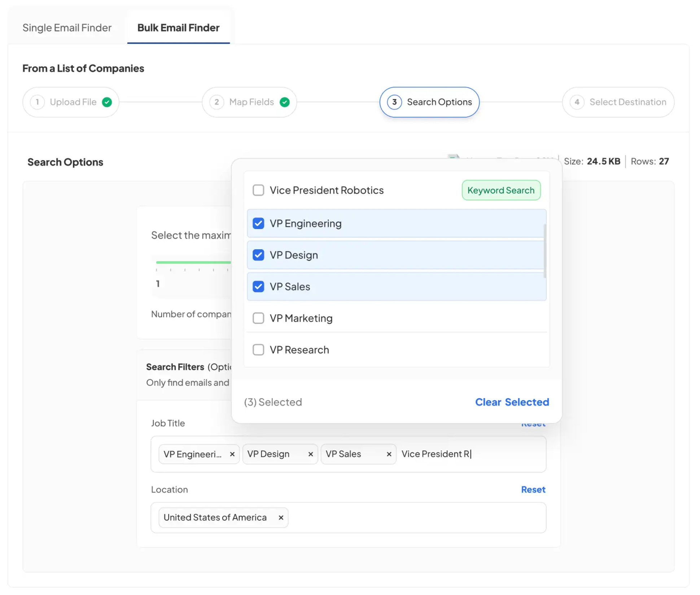The image size is (700, 595).
Task: Check the VP Marketing checkbox
Action: pos(258,318)
